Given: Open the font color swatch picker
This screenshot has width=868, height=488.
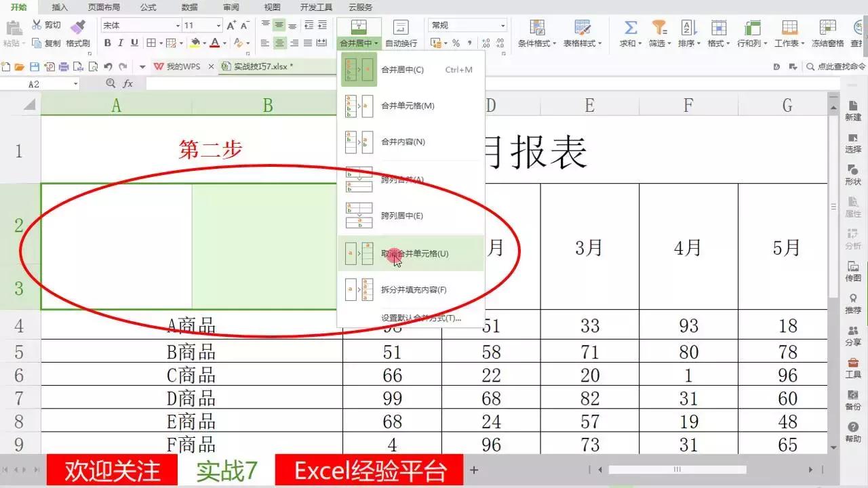Looking at the screenshot, I should pos(224,43).
